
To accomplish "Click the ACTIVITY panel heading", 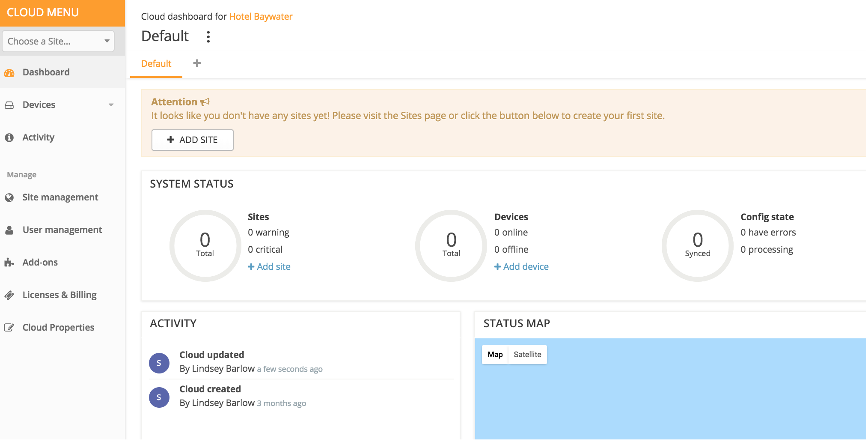I will 173,324.
